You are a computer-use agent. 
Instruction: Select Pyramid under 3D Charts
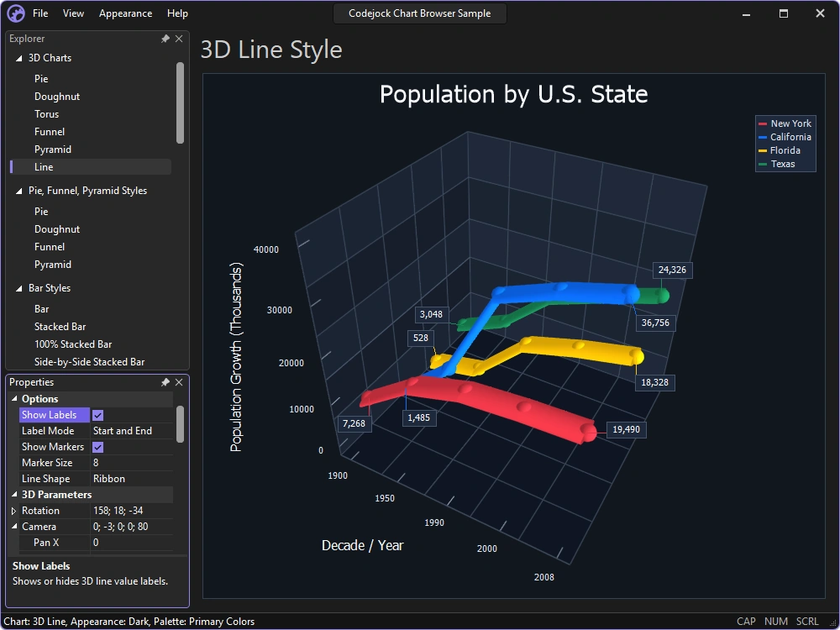52,150
